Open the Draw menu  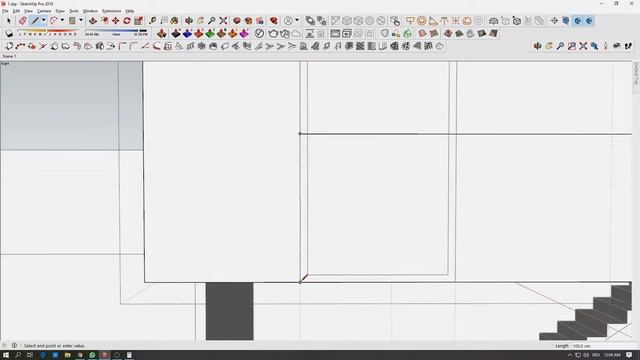[x=60, y=11]
